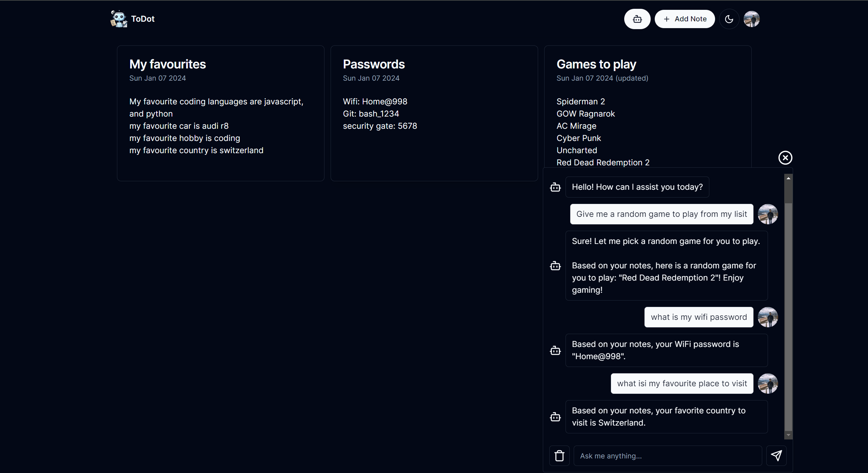This screenshot has width=868, height=473.
Task: Send message with paper plane icon
Action: tap(776, 456)
